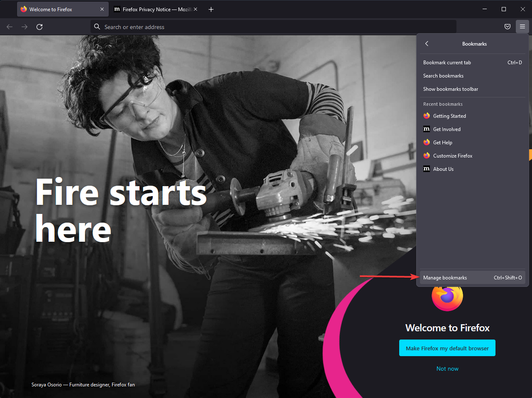Open the Firefox application menu
The height and width of the screenshot is (398, 532).
click(522, 27)
